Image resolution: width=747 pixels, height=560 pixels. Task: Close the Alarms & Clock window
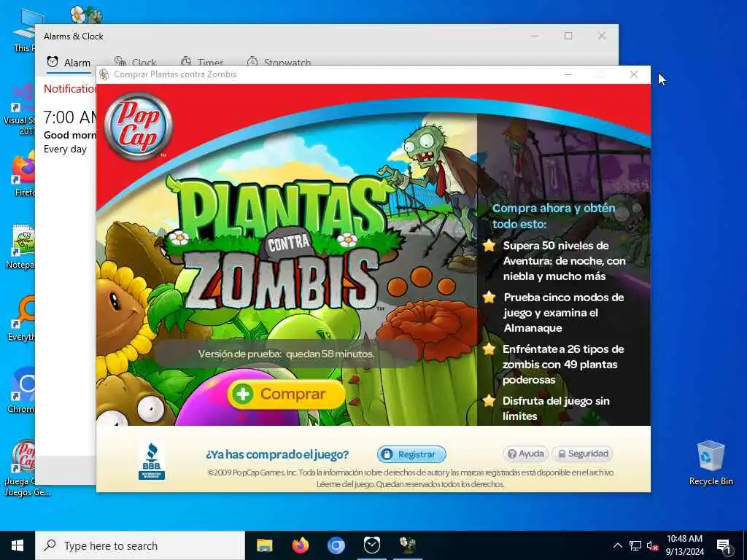tap(602, 36)
